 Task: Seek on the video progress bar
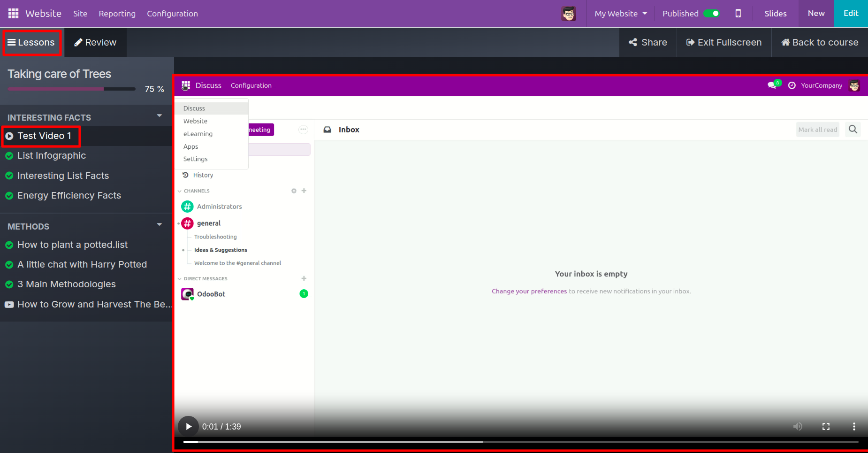pyautogui.click(x=521, y=442)
